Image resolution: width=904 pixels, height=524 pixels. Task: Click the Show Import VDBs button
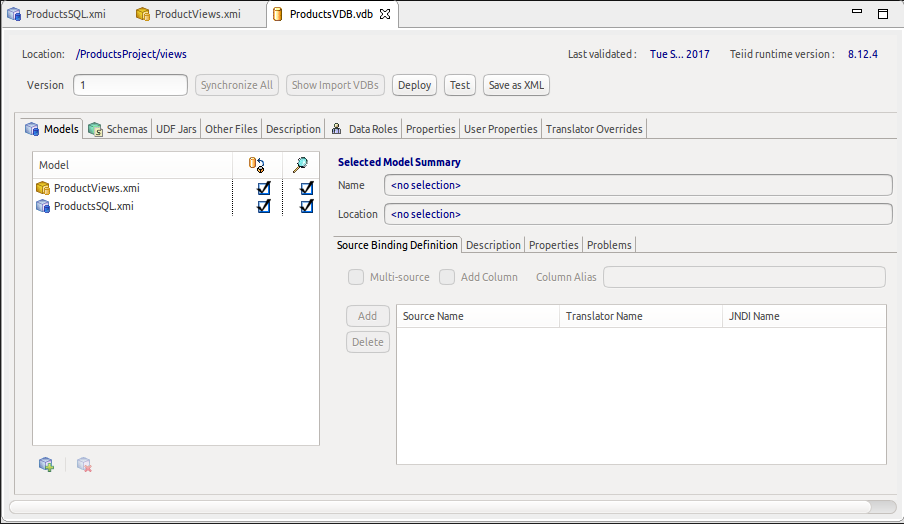pyautogui.click(x=335, y=85)
